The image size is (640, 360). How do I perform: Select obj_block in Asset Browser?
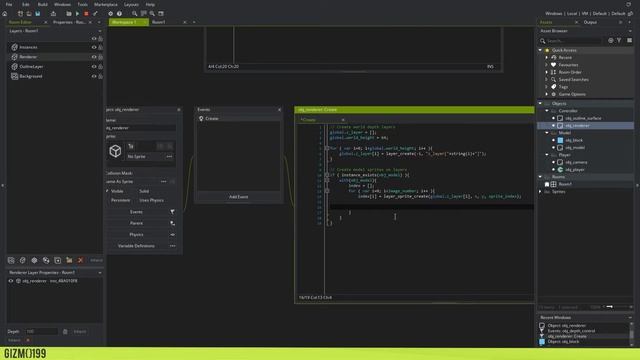pos(574,140)
